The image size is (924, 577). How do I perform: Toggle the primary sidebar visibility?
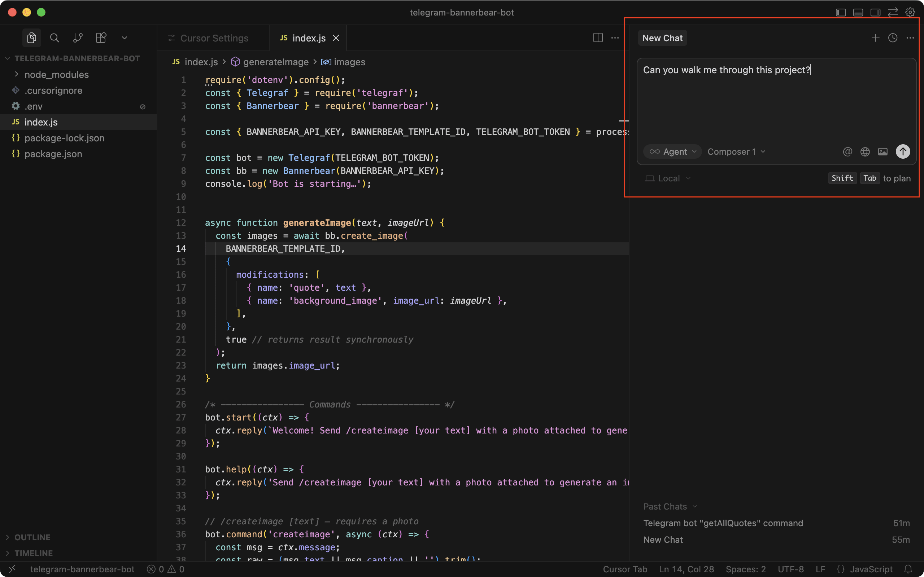coord(840,12)
